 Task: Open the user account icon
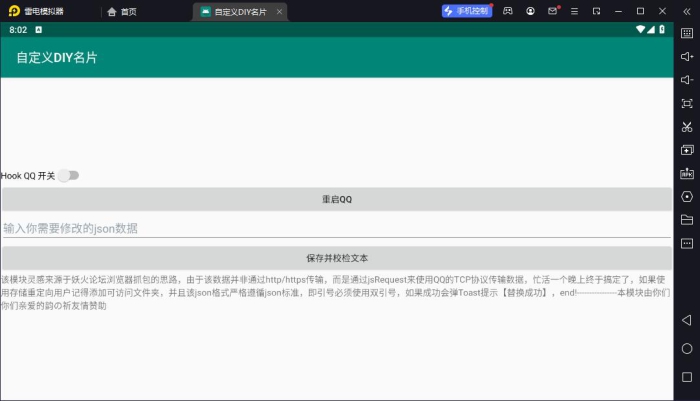click(530, 11)
